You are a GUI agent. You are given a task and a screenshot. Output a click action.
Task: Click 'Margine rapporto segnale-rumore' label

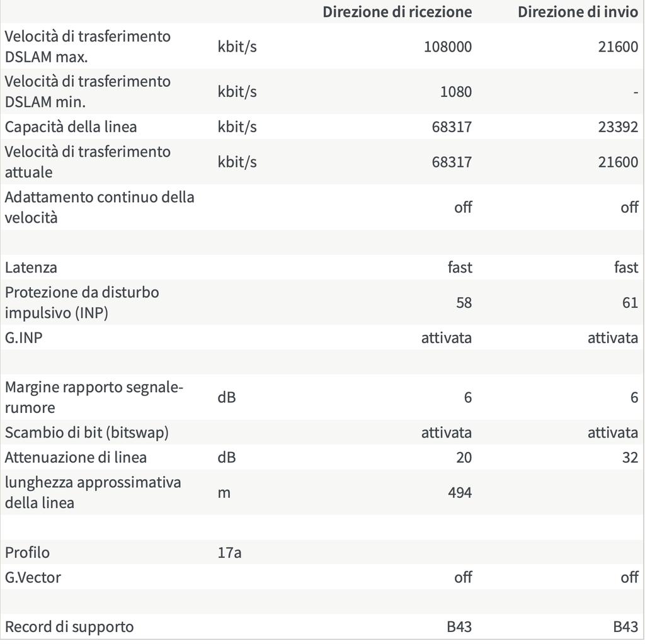94,397
